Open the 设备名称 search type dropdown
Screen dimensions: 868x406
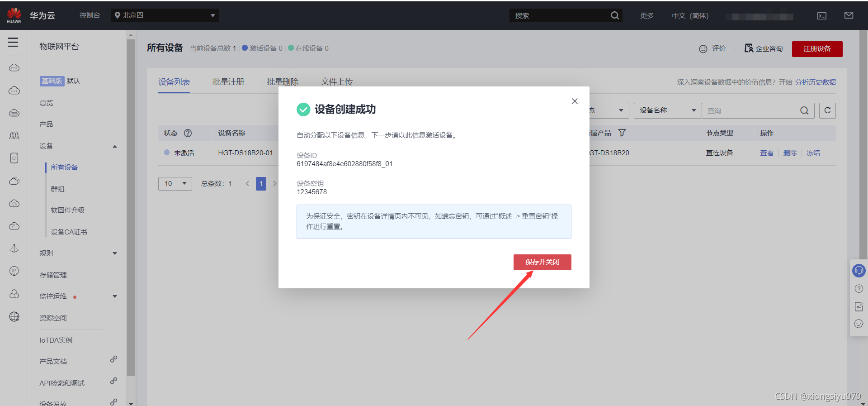click(x=667, y=110)
